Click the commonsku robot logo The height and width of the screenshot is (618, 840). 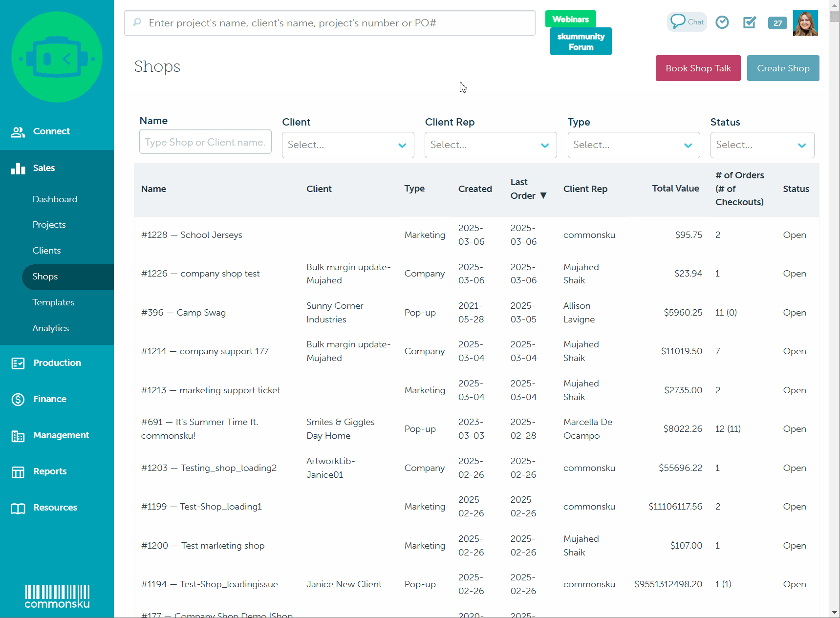tap(57, 57)
